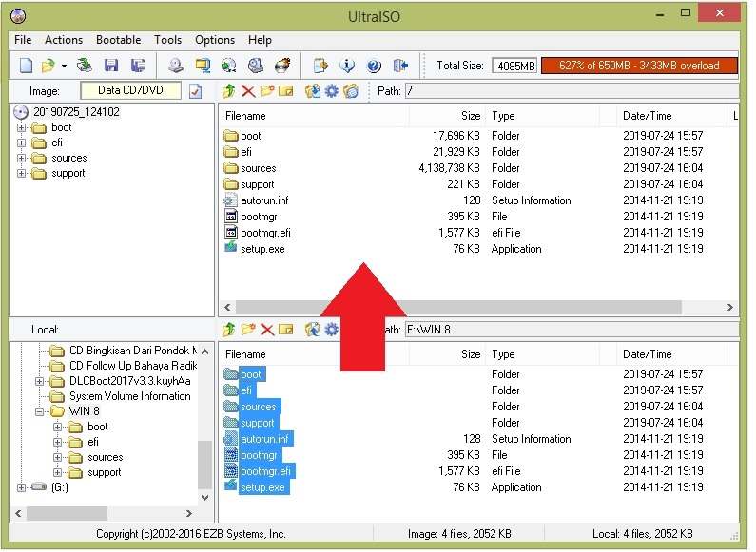756x552 pixels.
Task: Create new folder in the Image pane toolbar
Action: pyautogui.click(x=266, y=90)
